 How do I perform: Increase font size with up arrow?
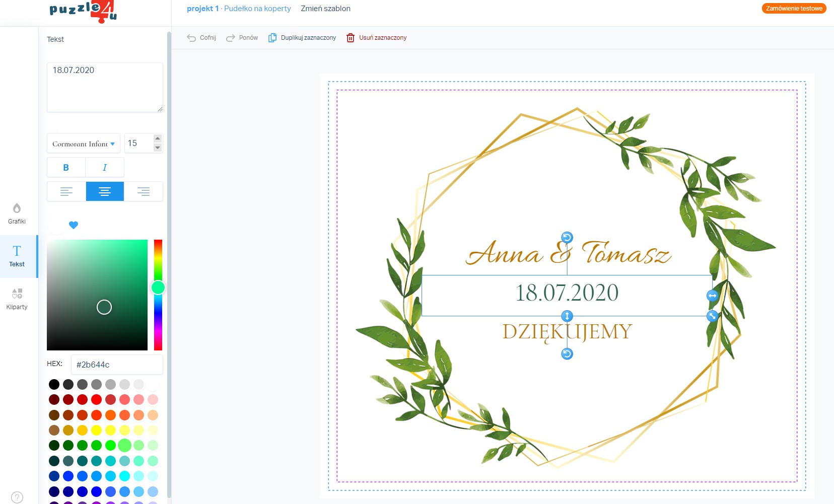(x=158, y=138)
